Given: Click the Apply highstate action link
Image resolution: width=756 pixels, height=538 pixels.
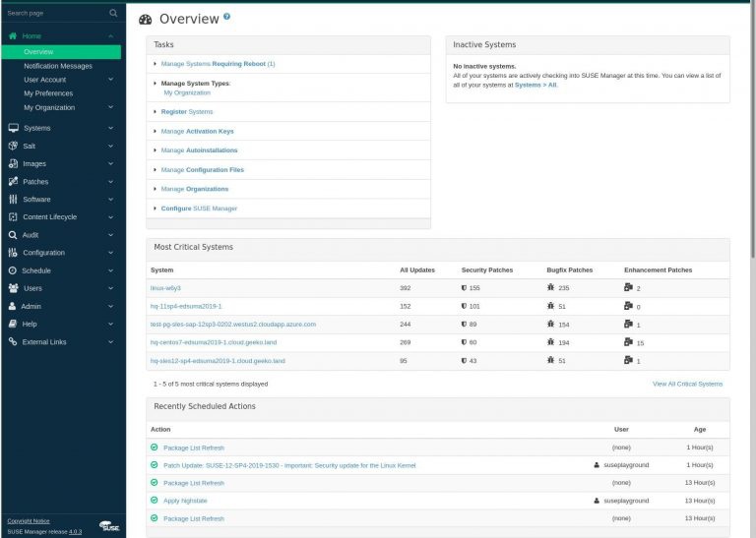Looking at the screenshot, I should point(185,501).
